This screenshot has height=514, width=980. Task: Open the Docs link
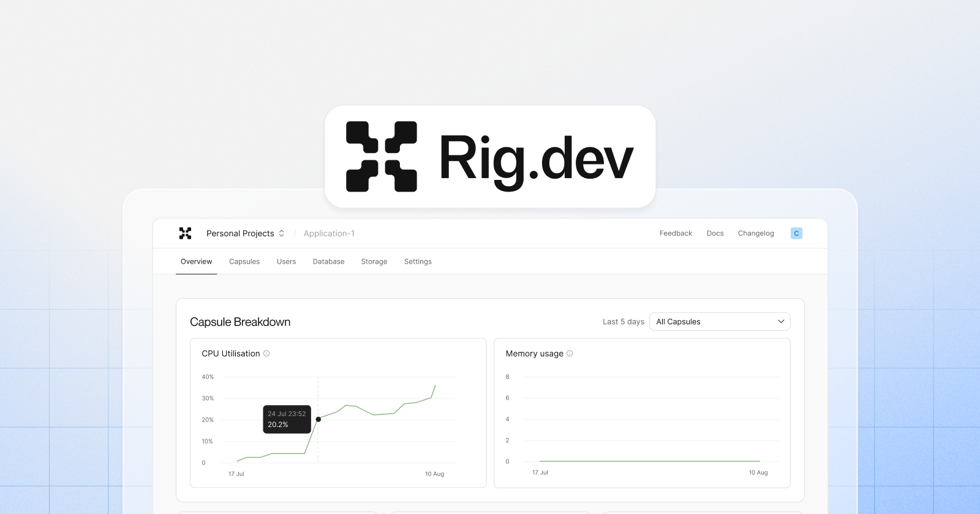tap(715, 233)
